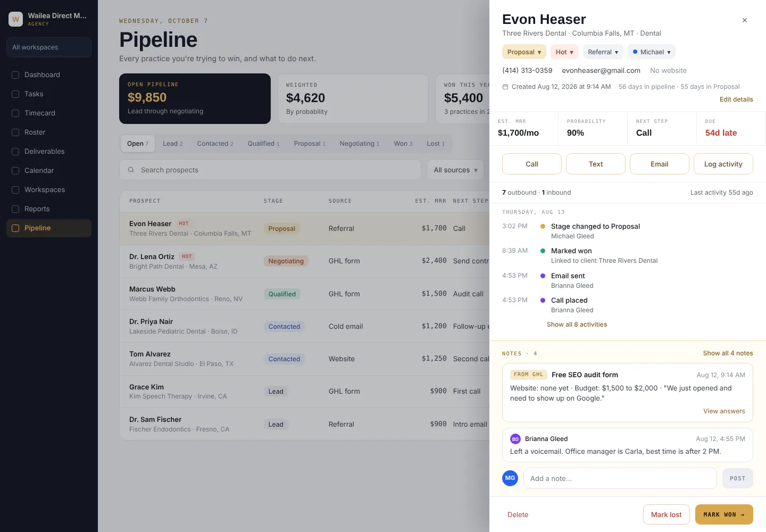Image resolution: width=766 pixels, height=532 pixels.
Task: Click the MG user avatar
Action: 510,478
